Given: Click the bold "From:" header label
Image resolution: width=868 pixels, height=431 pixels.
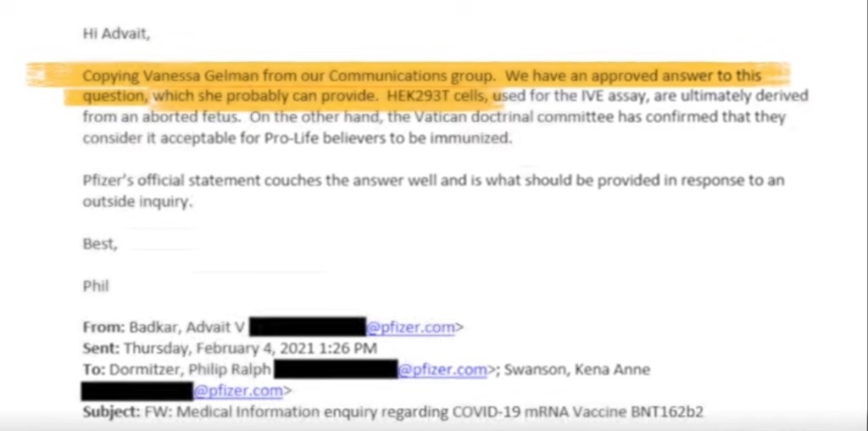Looking at the screenshot, I should tap(102, 327).
